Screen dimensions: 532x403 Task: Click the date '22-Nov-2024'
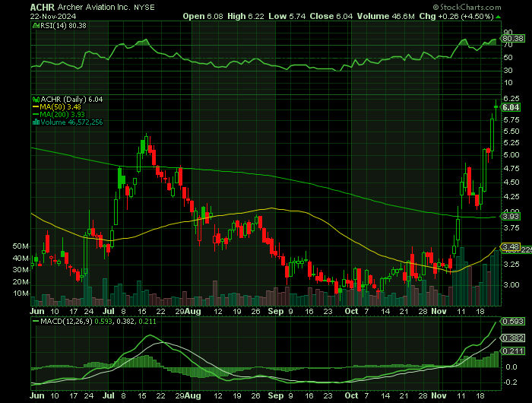(x=53, y=16)
